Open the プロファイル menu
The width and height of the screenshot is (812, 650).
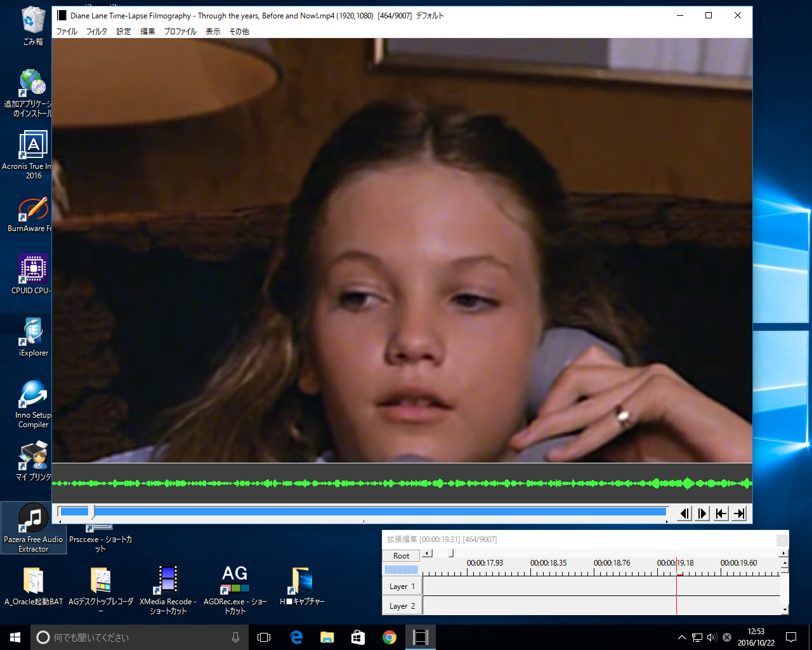tap(180, 31)
